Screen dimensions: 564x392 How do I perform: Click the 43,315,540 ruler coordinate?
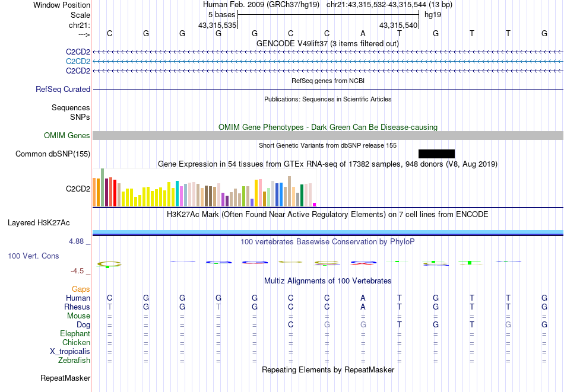pyautogui.click(x=398, y=25)
